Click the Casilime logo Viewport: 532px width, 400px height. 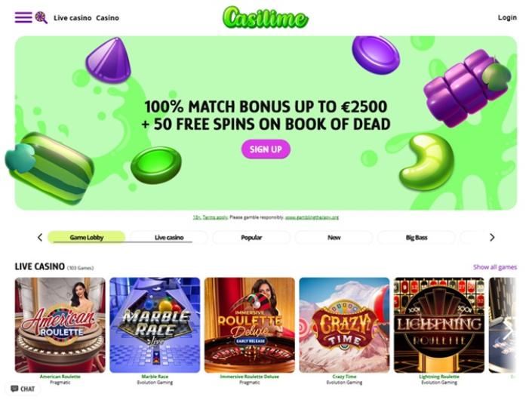click(266, 17)
